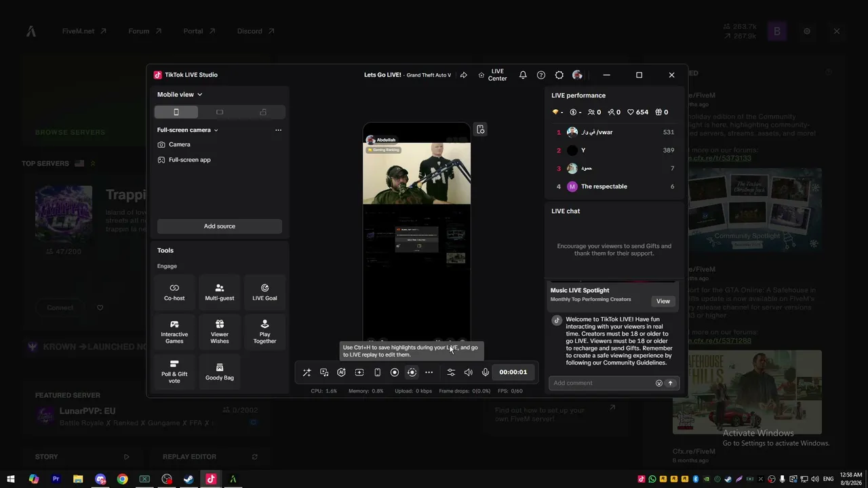Click the 00:00:01 live timer button

[x=513, y=372]
